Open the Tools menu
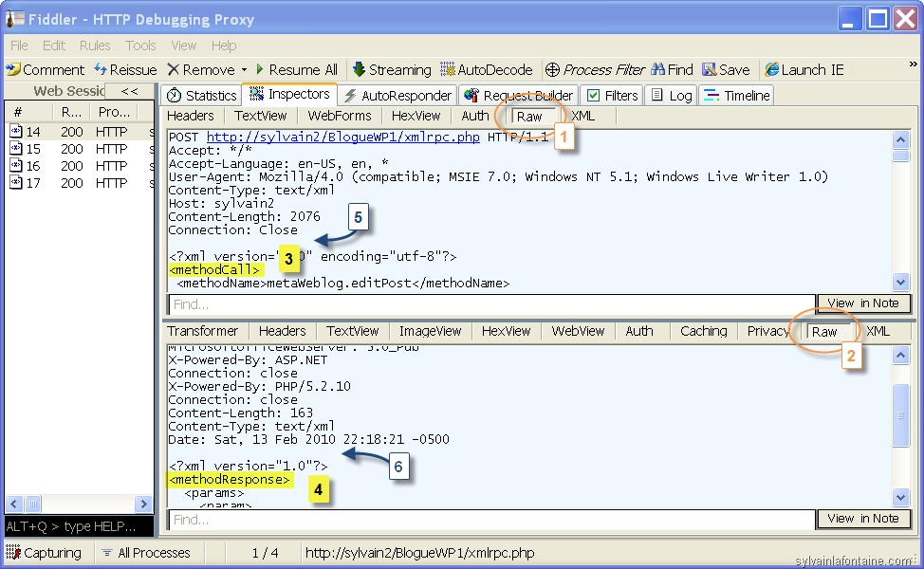924x569 pixels. coord(140,46)
